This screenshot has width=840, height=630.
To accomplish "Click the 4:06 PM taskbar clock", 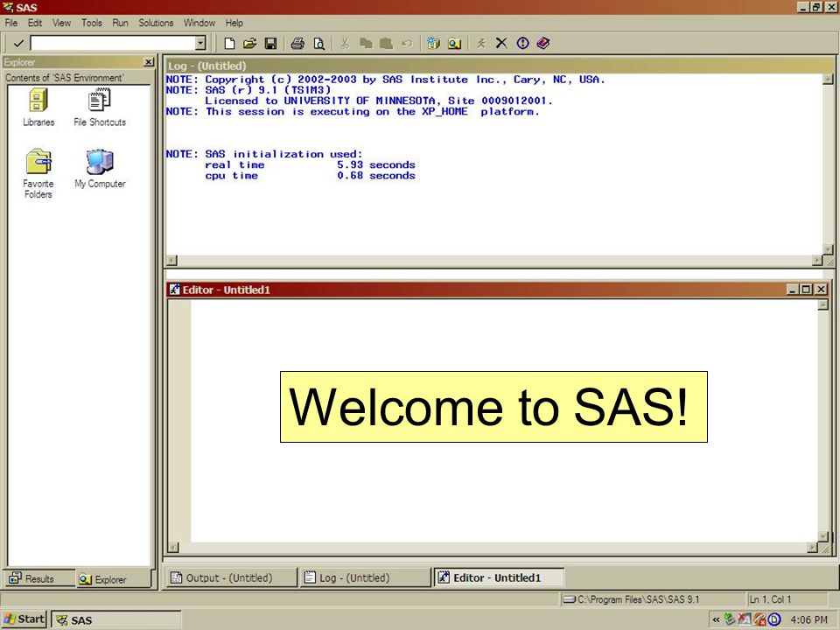I will click(808, 619).
